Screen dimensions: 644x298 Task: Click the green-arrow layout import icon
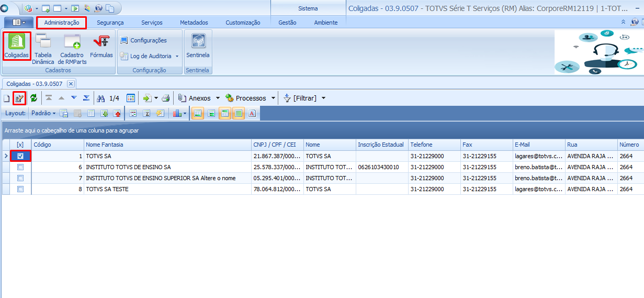point(104,113)
